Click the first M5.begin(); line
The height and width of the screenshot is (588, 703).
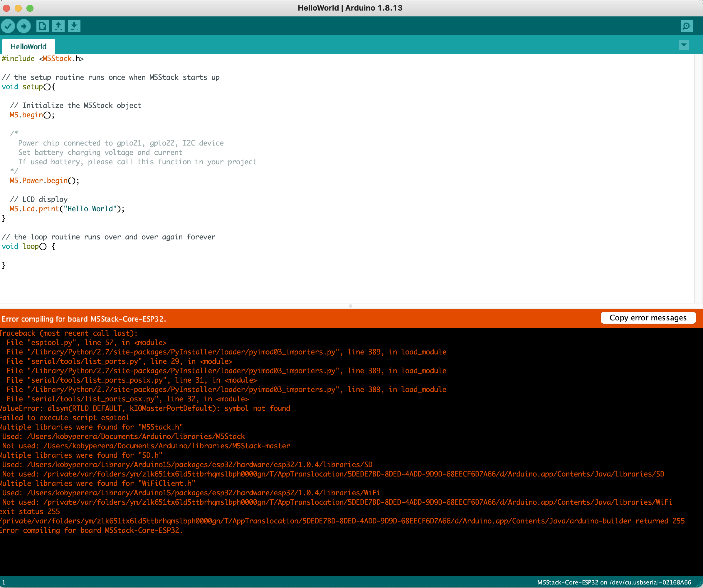[32, 115]
